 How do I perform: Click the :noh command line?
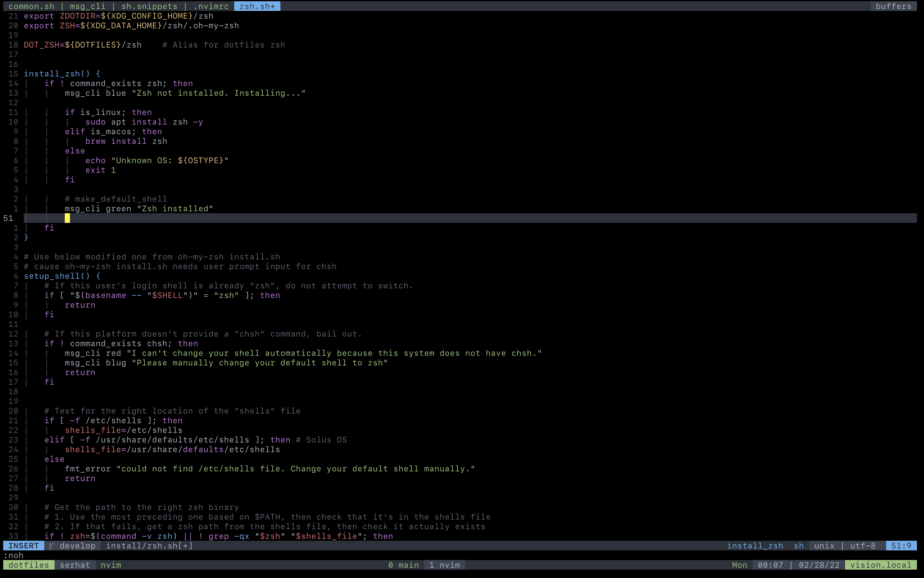pos(13,556)
